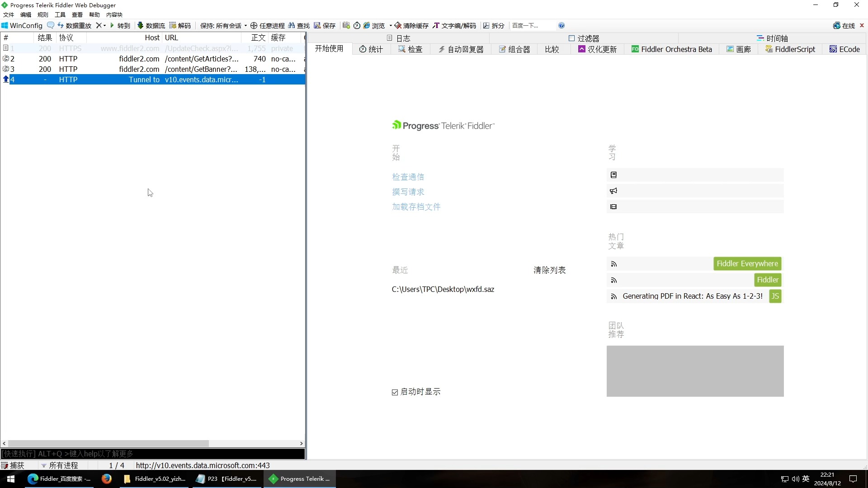Open the 过滤器 filters tab

tap(584, 38)
